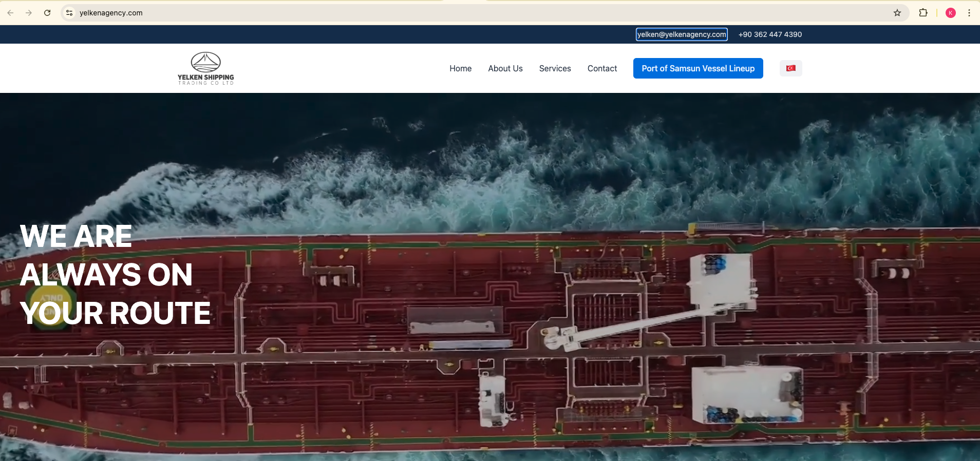
Task: Click the "WE ARE ALWAYS ON YOUR ROUTE" heading
Action: click(116, 275)
